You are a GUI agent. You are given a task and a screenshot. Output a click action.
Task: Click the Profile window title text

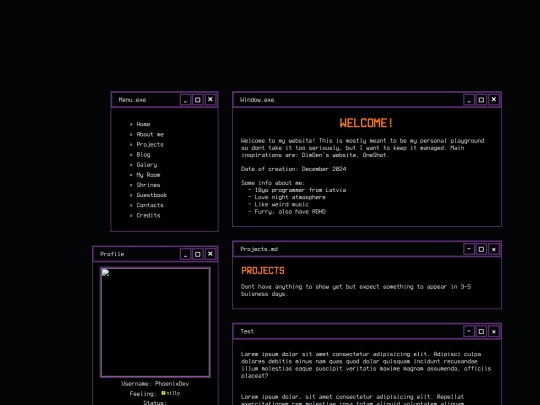coord(112,254)
